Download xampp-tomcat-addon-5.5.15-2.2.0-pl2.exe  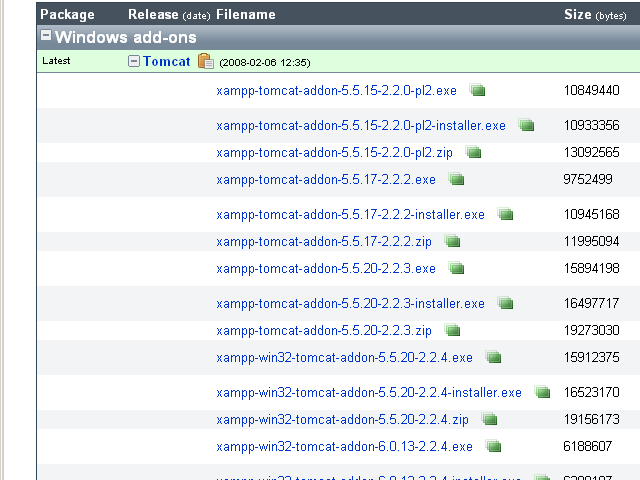[336, 90]
